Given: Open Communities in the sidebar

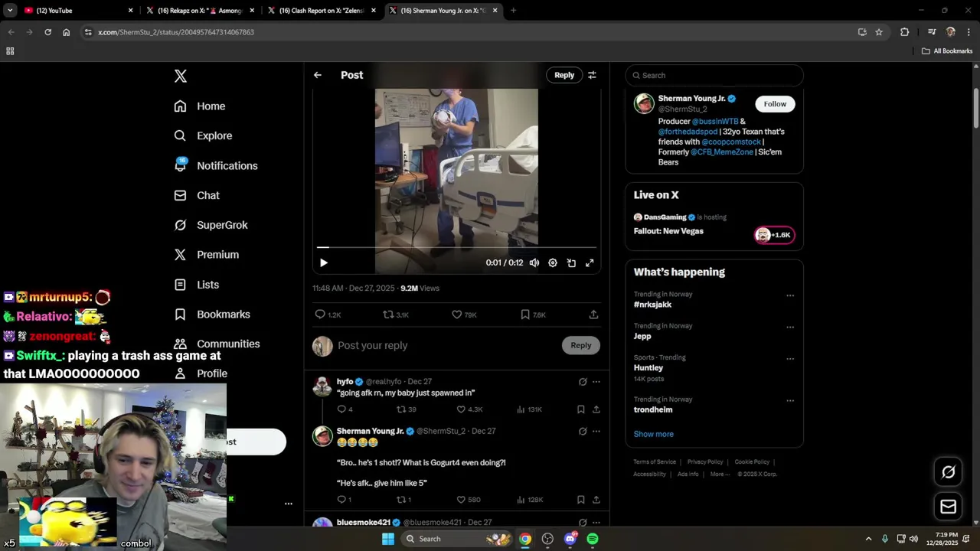Looking at the screenshot, I should click(217, 344).
